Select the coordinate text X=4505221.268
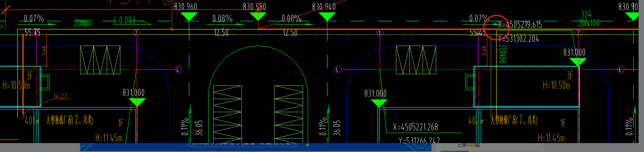This screenshot has width=644, height=152. (x=415, y=127)
